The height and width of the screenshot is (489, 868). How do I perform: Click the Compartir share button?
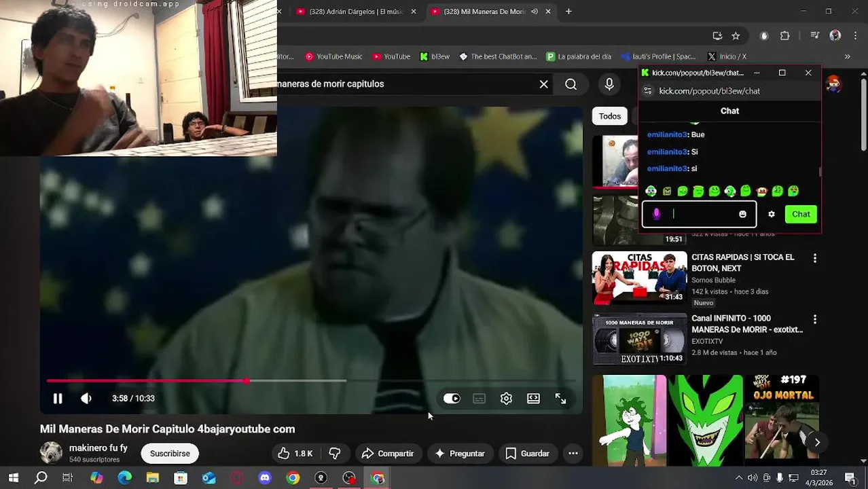click(x=388, y=454)
